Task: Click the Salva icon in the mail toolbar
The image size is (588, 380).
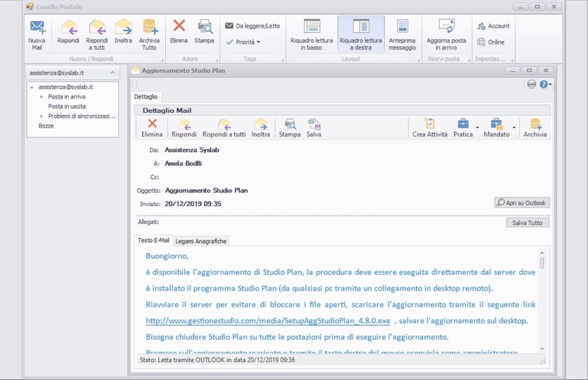Action: coord(314,124)
